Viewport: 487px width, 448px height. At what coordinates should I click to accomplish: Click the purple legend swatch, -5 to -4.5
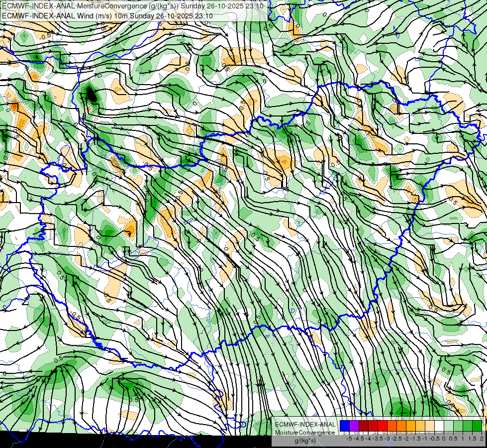354,426
